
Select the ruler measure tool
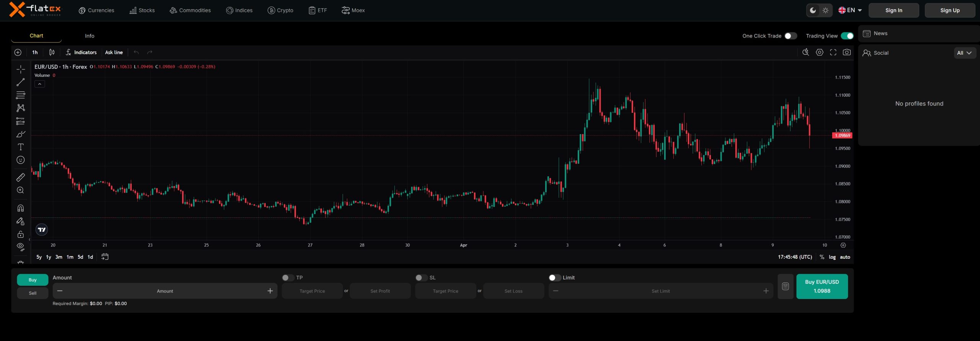21,177
